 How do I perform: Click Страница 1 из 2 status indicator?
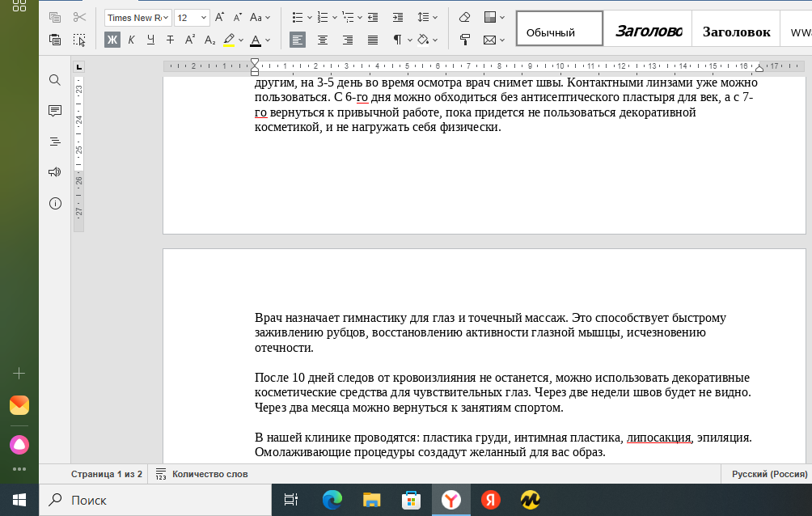click(x=107, y=474)
